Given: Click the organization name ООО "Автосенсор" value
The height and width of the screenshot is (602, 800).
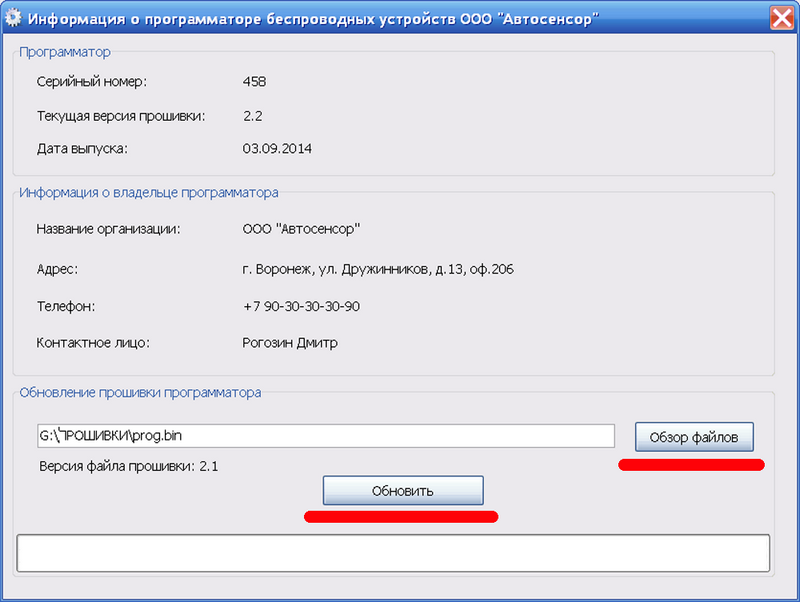Looking at the screenshot, I should [301, 229].
